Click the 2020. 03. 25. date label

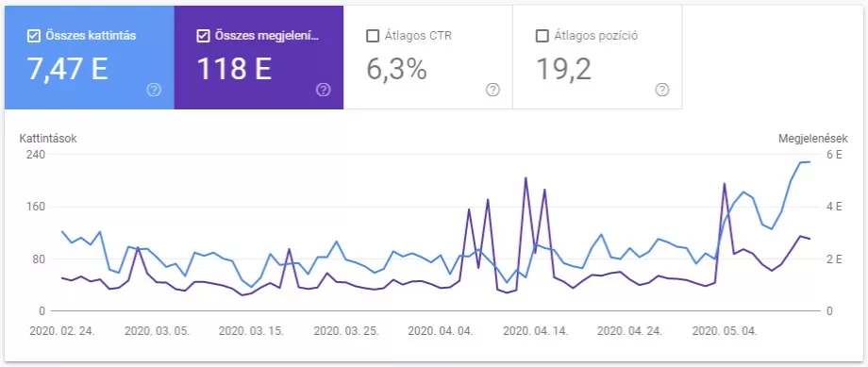(x=346, y=331)
